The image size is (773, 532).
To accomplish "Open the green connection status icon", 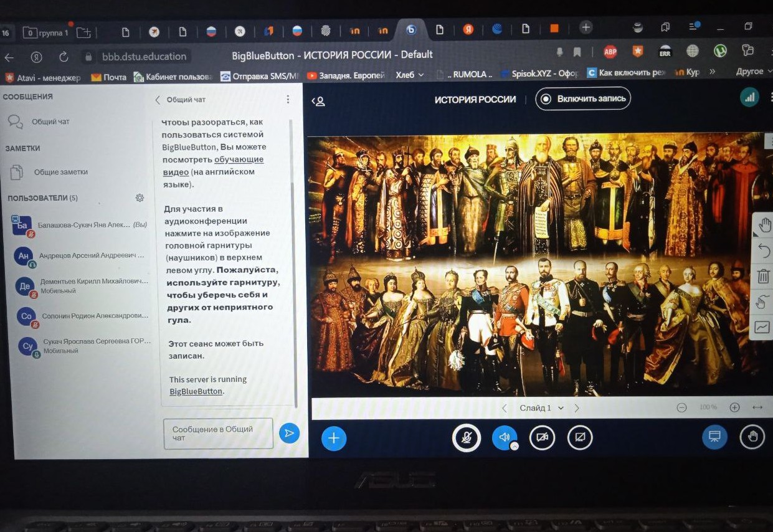I will (749, 97).
